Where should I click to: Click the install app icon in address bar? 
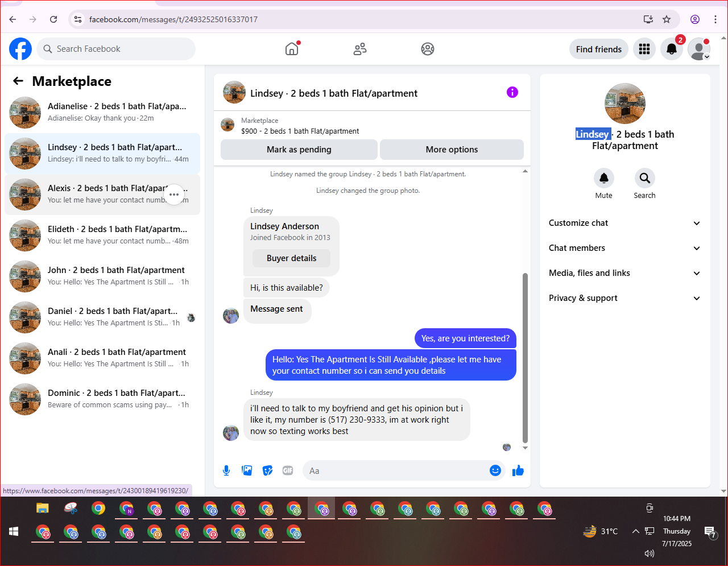[x=648, y=19]
